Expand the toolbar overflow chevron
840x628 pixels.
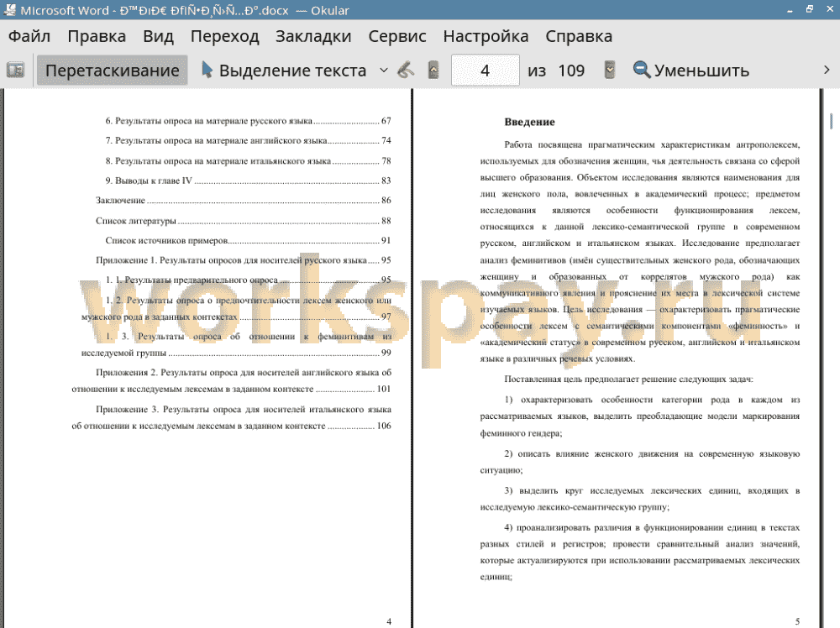[827, 71]
